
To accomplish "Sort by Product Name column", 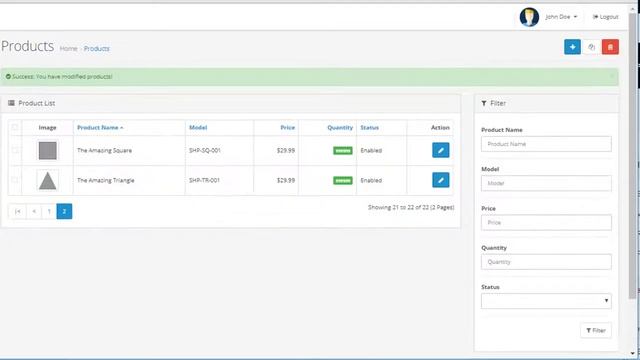I will (100, 127).
